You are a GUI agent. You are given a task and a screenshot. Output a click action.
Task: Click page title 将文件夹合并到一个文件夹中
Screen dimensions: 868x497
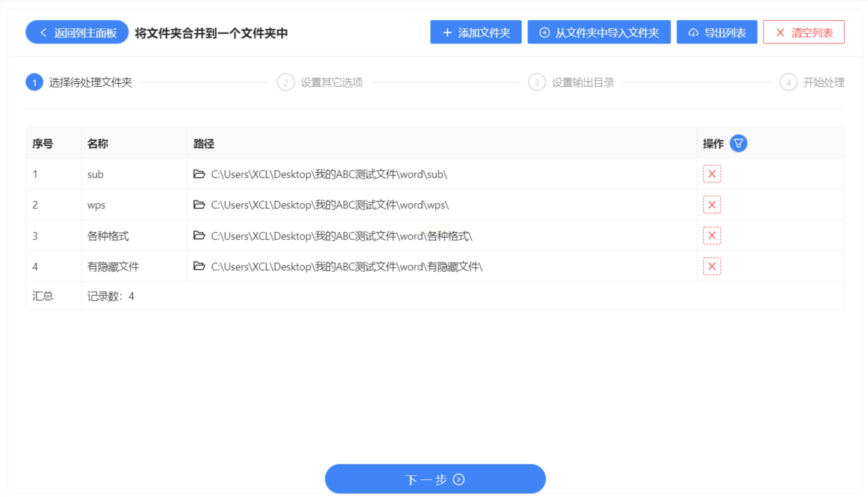[211, 33]
